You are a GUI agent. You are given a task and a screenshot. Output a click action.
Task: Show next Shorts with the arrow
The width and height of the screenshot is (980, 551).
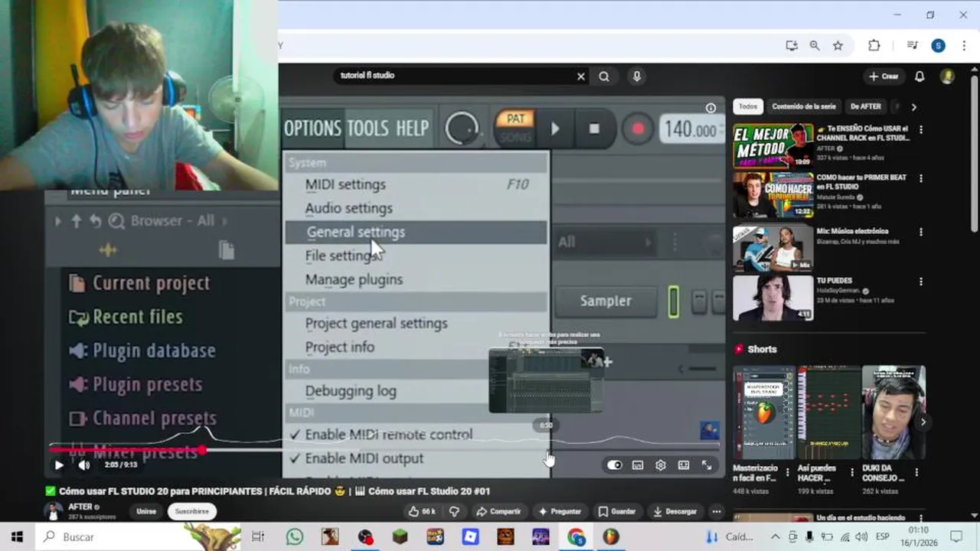tap(923, 422)
